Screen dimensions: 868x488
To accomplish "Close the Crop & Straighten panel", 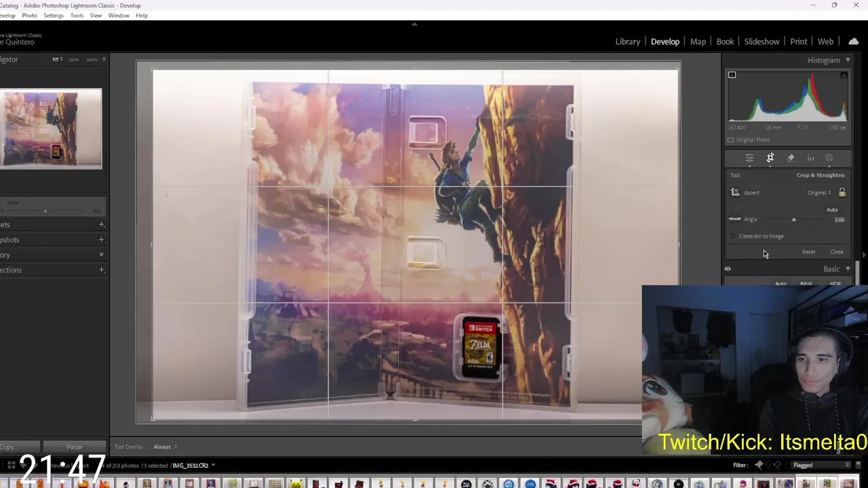I will point(837,251).
